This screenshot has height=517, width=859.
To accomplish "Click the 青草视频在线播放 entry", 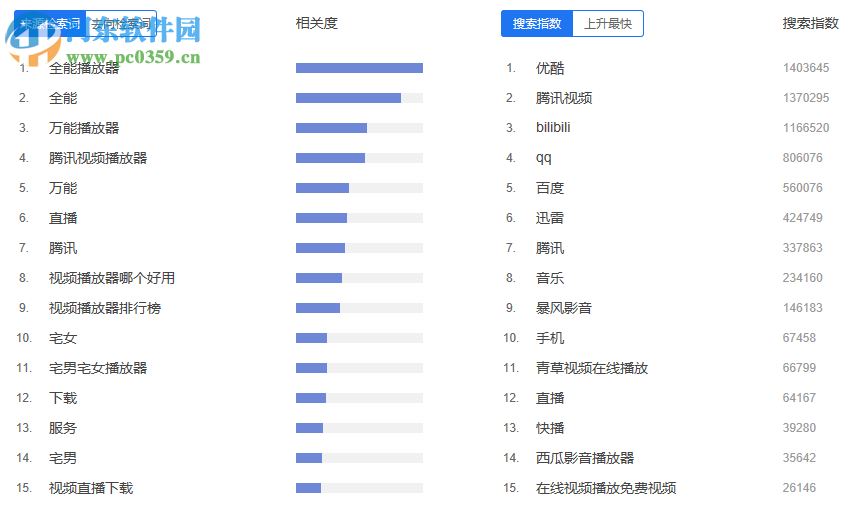I will [x=592, y=368].
